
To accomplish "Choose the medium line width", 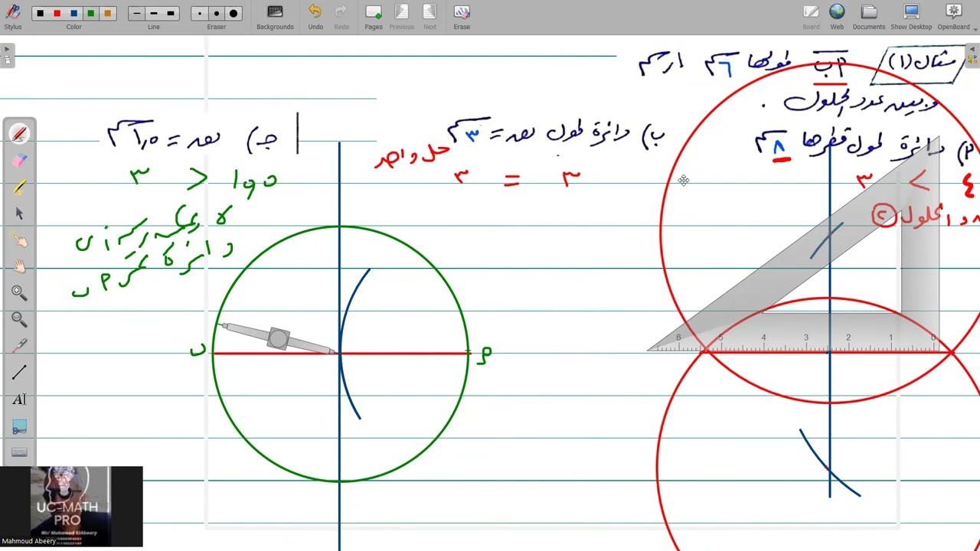I will 154,14.
